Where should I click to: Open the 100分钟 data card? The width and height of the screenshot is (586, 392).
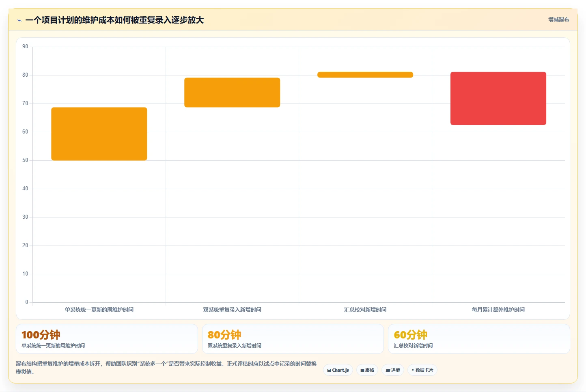click(107, 339)
